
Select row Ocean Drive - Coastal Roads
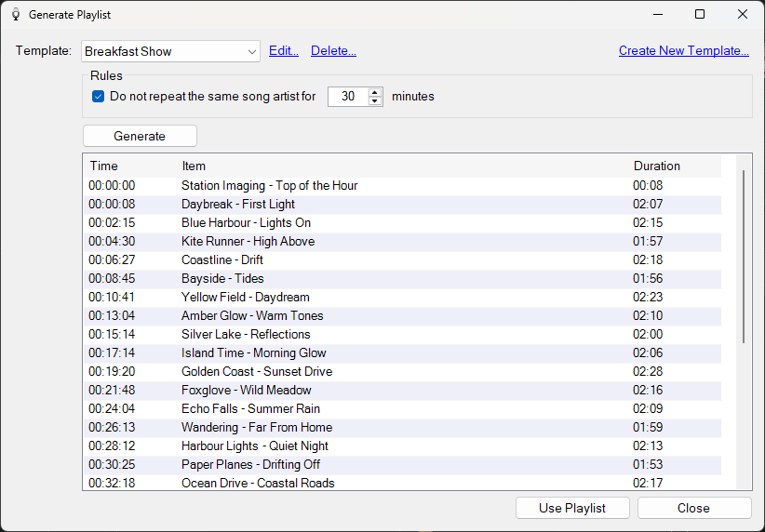tap(402, 483)
